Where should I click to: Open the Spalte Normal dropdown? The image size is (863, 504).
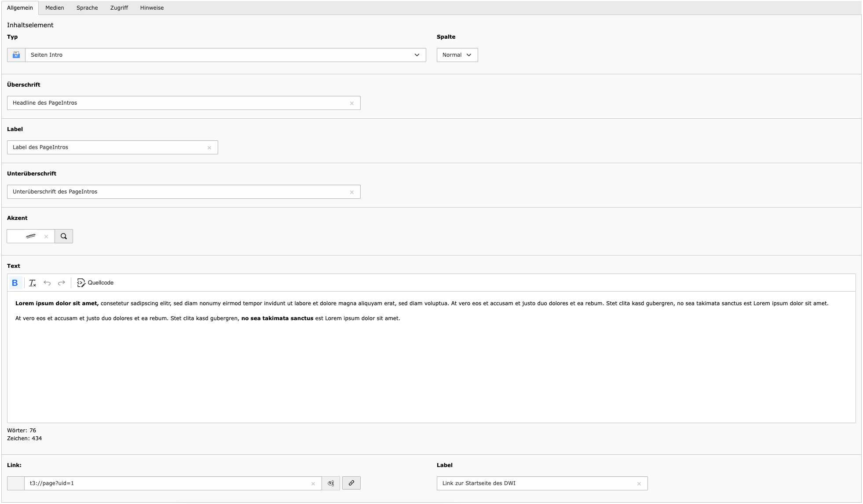pyautogui.click(x=457, y=55)
